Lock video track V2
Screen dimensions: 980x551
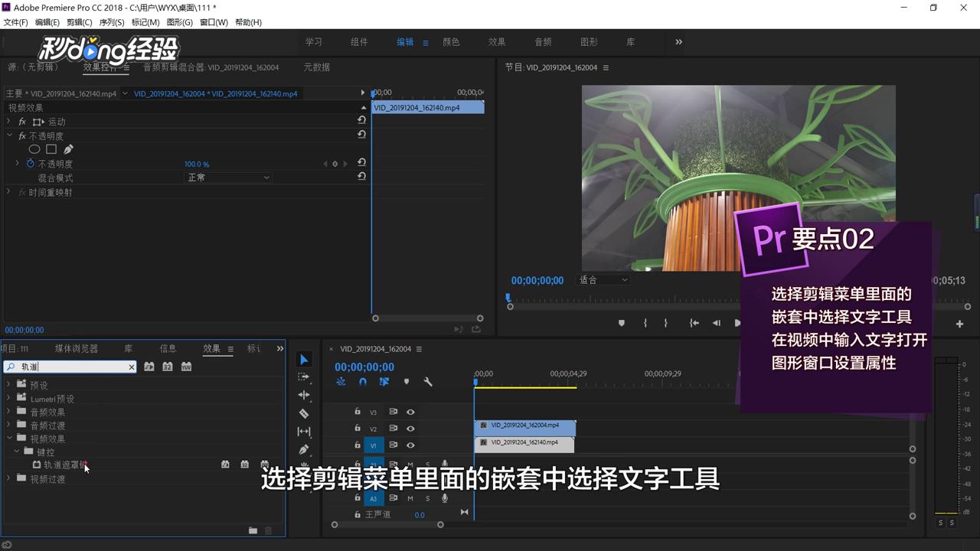(357, 429)
